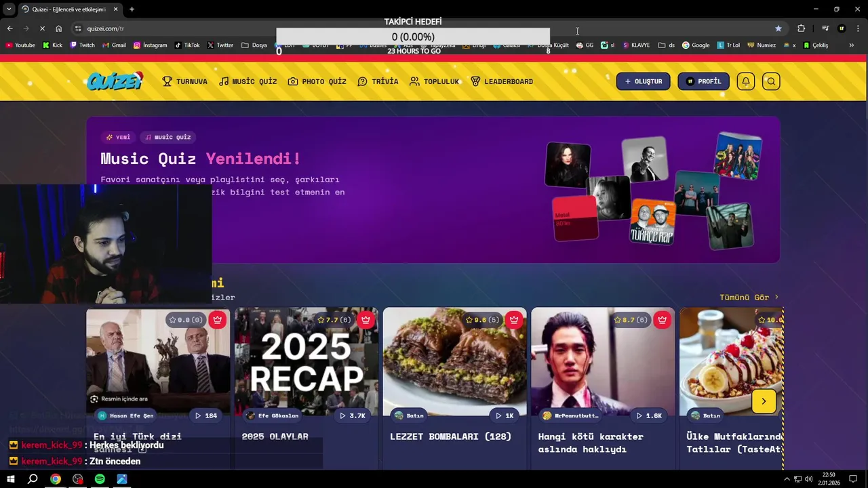Open the Windows Start menu

point(10,479)
